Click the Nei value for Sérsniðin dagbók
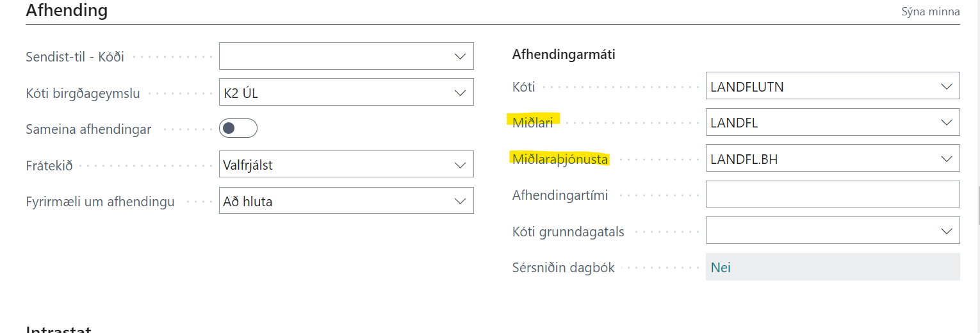This screenshot has width=980, height=333. coord(721,268)
